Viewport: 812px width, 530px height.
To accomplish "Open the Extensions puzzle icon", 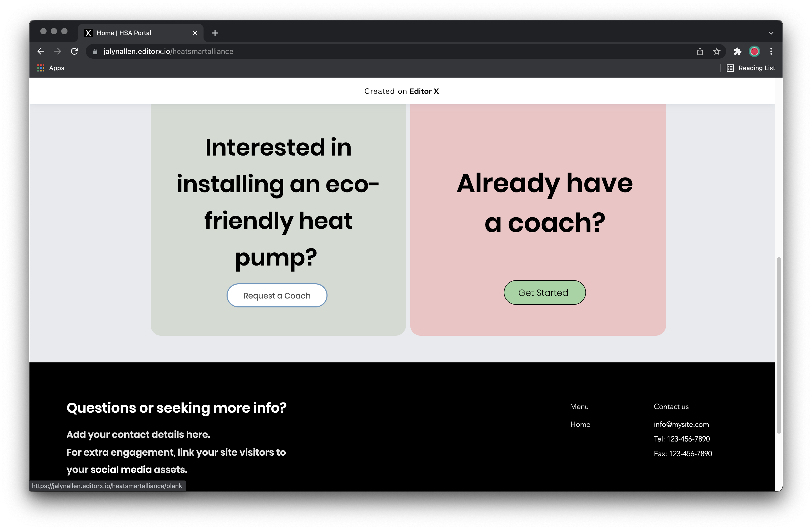I will [738, 51].
